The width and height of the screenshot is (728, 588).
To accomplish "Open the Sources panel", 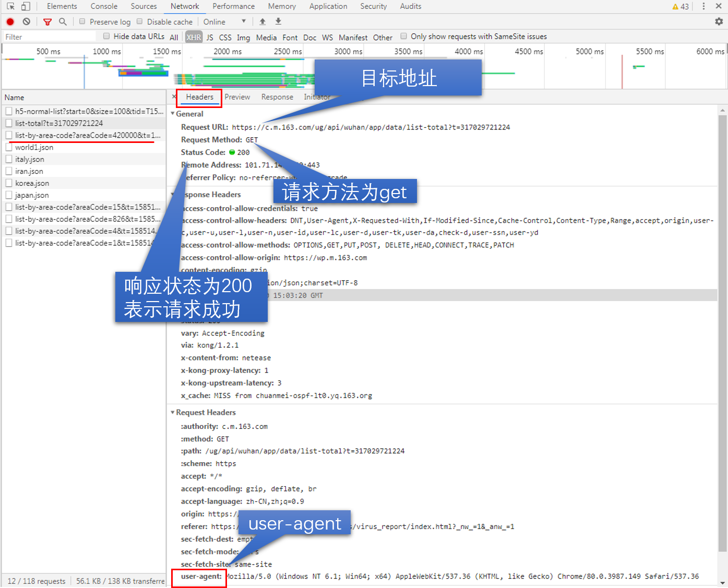I will [x=144, y=6].
